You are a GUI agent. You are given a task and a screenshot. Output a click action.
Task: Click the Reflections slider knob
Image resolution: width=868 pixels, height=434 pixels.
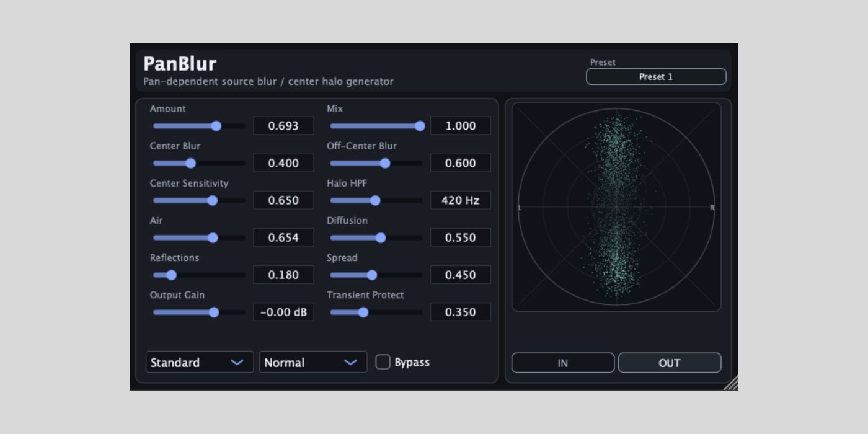point(171,275)
